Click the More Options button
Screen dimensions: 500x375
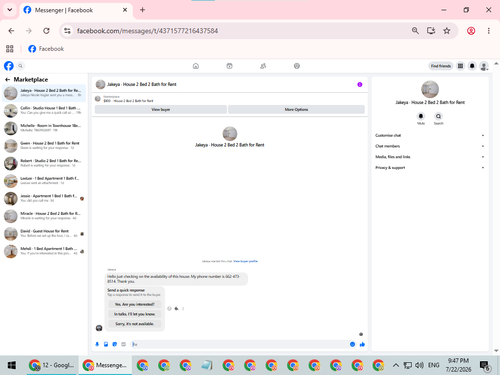tap(296, 109)
